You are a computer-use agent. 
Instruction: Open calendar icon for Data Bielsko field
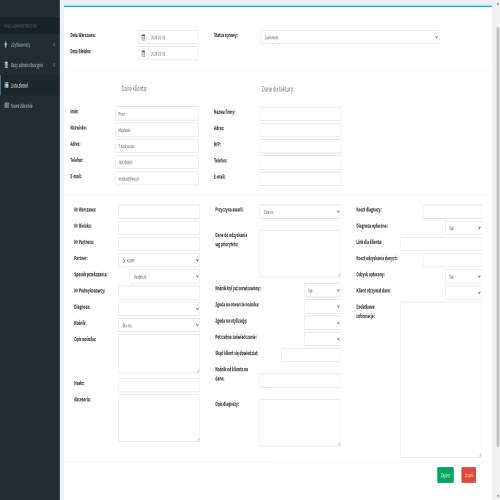click(143, 54)
